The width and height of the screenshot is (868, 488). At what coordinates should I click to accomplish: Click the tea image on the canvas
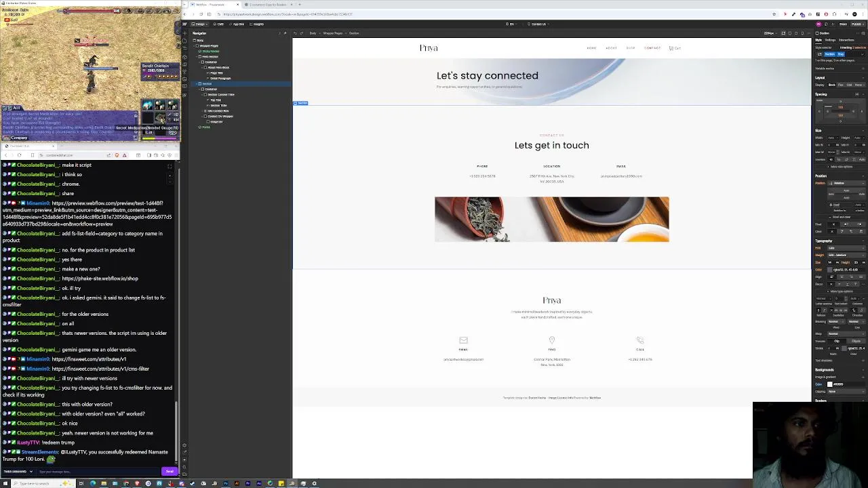[551, 219]
